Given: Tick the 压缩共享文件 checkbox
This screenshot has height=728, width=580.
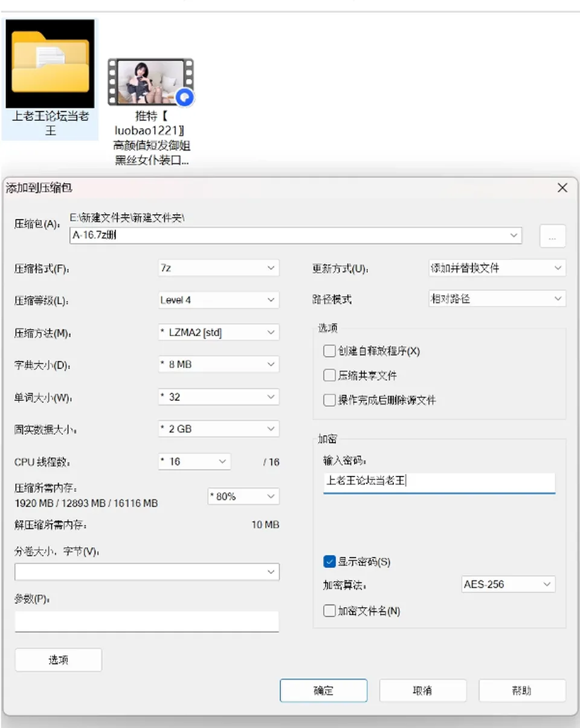Looking at the screenshot, I should [329, 375].
